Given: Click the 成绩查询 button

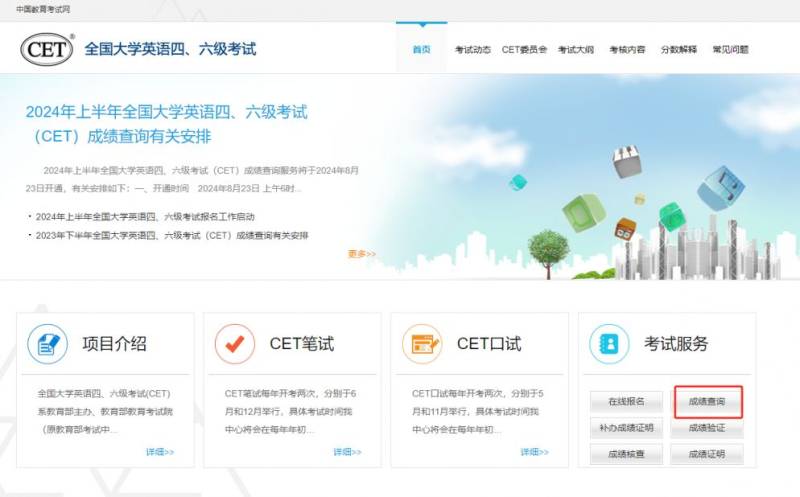Looking at the screenshot, I should 707,402.
